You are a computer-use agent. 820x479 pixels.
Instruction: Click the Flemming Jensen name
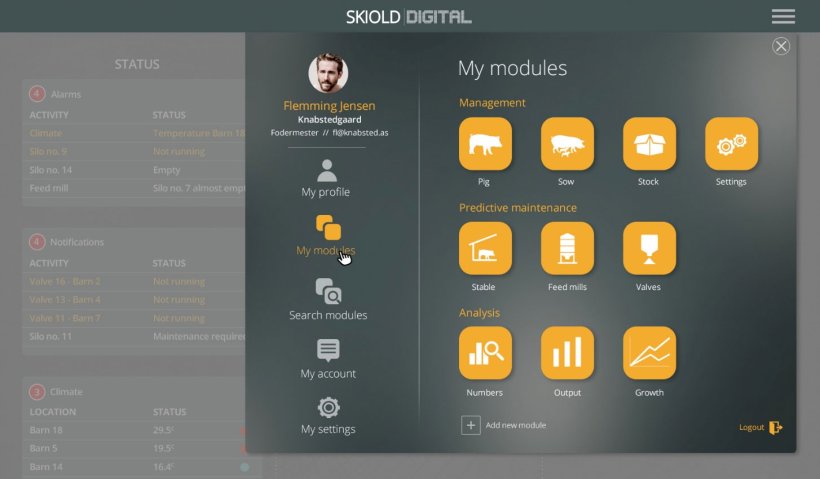click(x=329, y=106)
